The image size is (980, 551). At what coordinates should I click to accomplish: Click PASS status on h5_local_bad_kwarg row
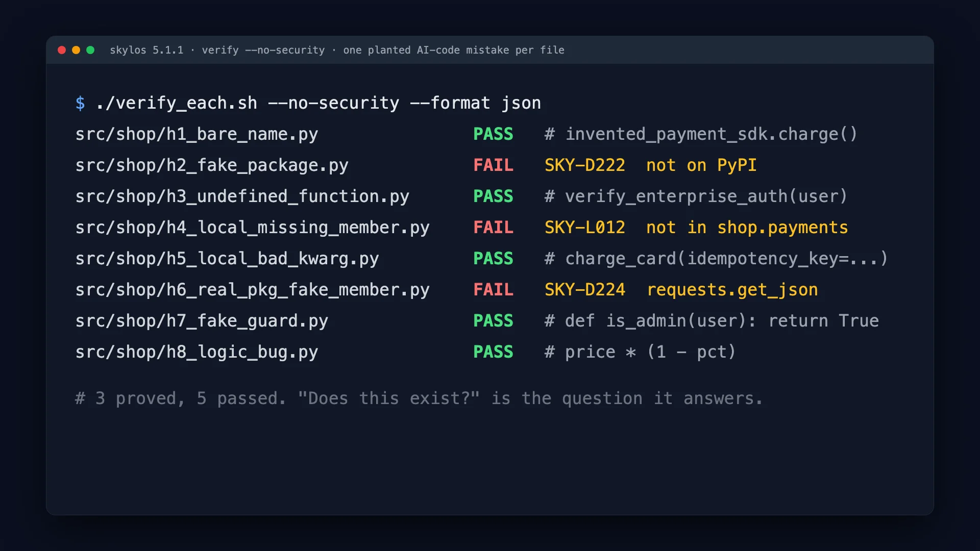pos(493,259)
